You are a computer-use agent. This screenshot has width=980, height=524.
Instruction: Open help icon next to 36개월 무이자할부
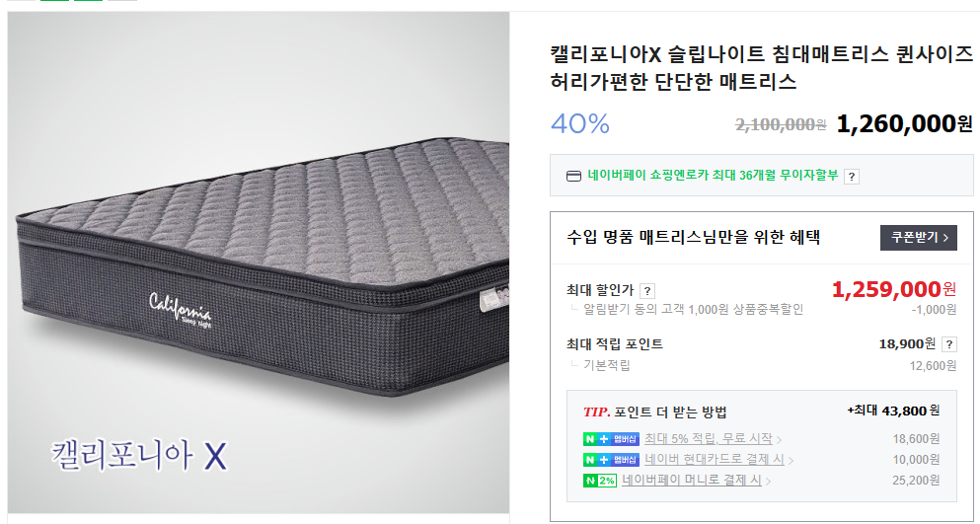pyautogui.click(x=852, y=177)
